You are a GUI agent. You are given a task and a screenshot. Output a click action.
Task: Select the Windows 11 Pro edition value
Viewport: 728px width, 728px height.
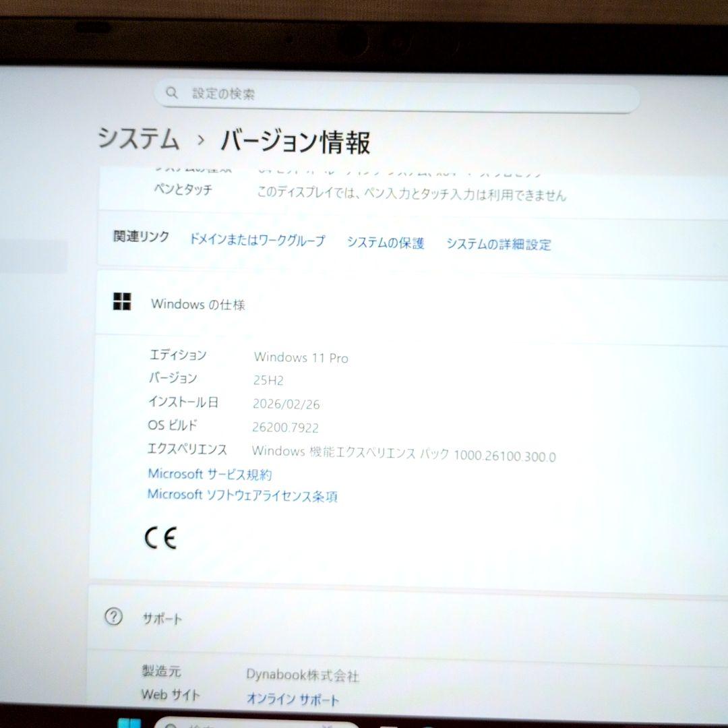(301, 357)
